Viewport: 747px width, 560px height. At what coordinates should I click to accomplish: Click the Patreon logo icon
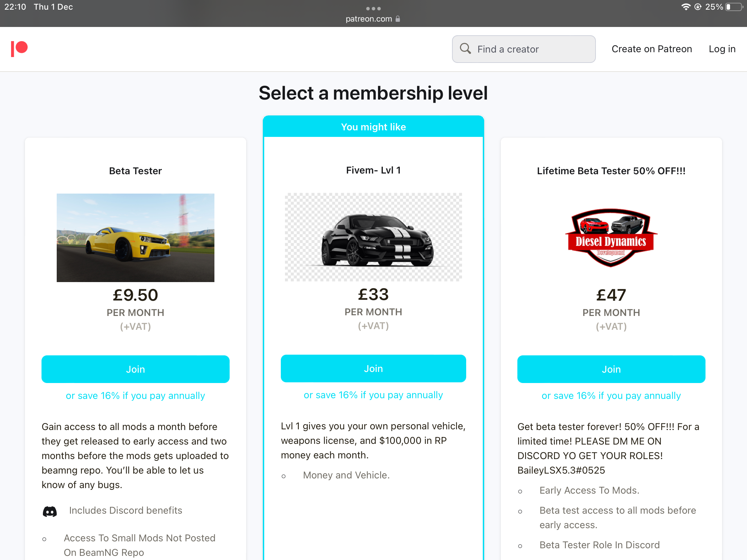(x=19, y=49)
